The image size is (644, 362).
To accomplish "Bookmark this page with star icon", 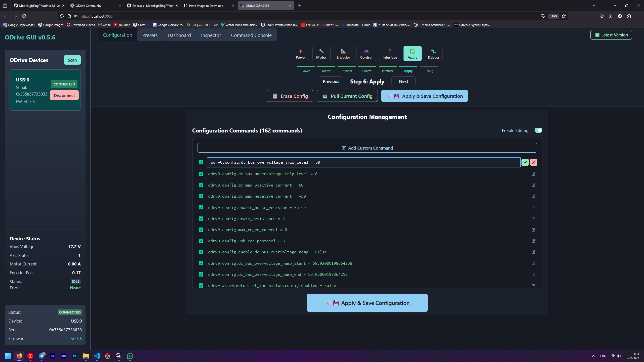I will click(564, 16).
